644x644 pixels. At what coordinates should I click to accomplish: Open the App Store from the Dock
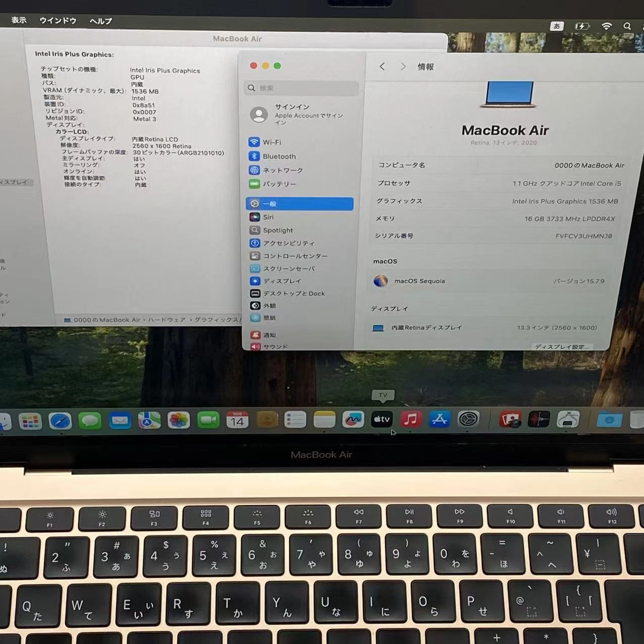(440, 419)
